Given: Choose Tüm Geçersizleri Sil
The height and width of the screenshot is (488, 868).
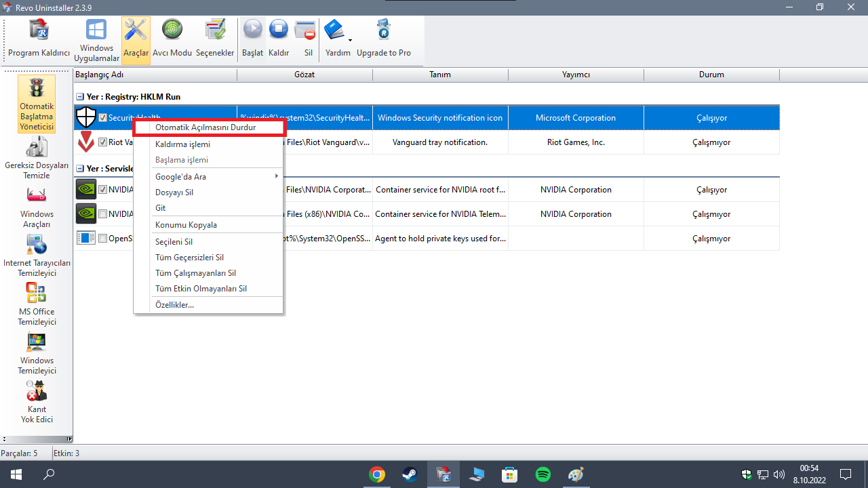Looking at the screenshot, I should point(208,258).
